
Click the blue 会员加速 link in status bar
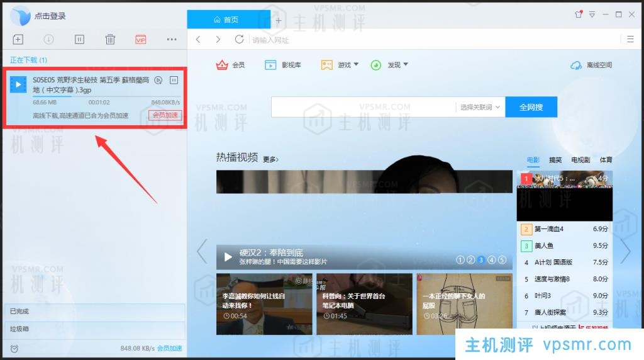pyautogui.click(x=169, y=348)
